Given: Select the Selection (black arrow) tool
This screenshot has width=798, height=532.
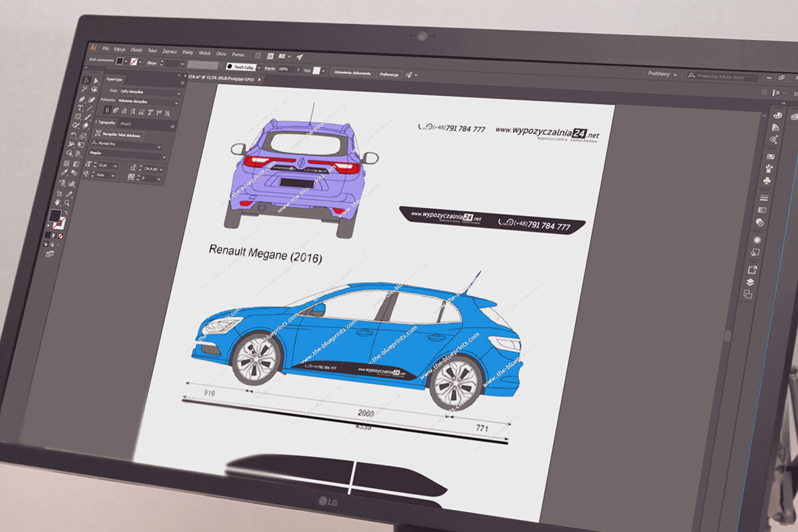Looking at the screenshot, I should [86, 80].
